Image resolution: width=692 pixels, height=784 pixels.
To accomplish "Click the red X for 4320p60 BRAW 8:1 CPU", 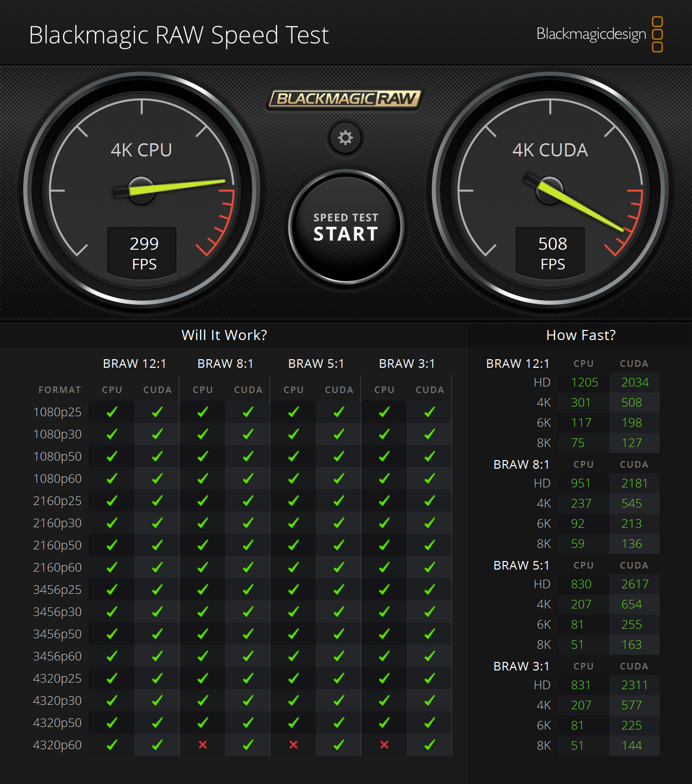I will (x=203, y=745).
